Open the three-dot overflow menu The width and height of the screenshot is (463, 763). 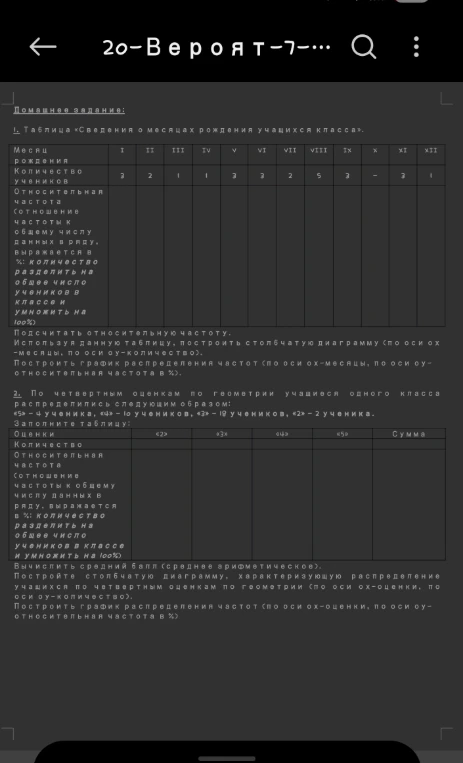[x=416, y=47]
